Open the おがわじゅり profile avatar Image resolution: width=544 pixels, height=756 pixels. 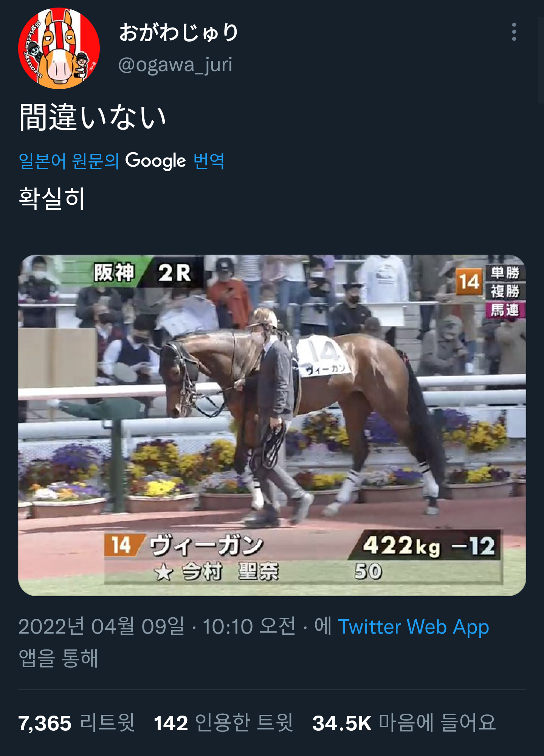tap(59, 48)
